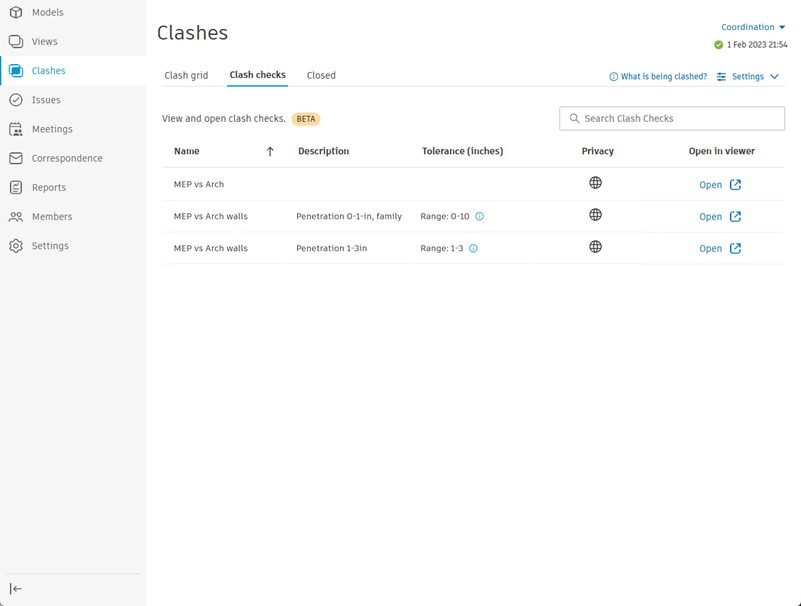Switch to the Clash grid tab
This screenshot has height=606, width=801.
[186, 76]
